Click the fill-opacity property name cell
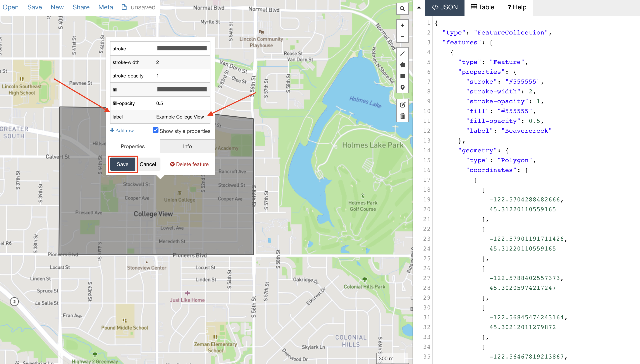 (x=132, y=103)
